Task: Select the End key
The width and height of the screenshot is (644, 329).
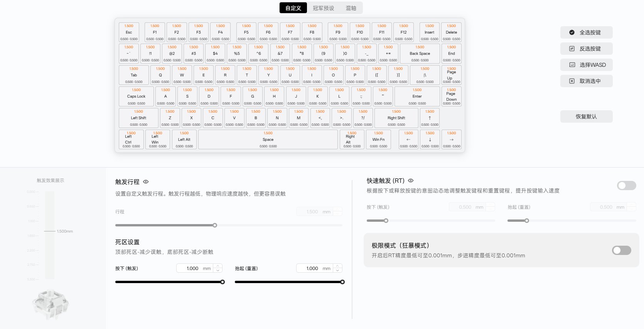Action: click(451, 54)
